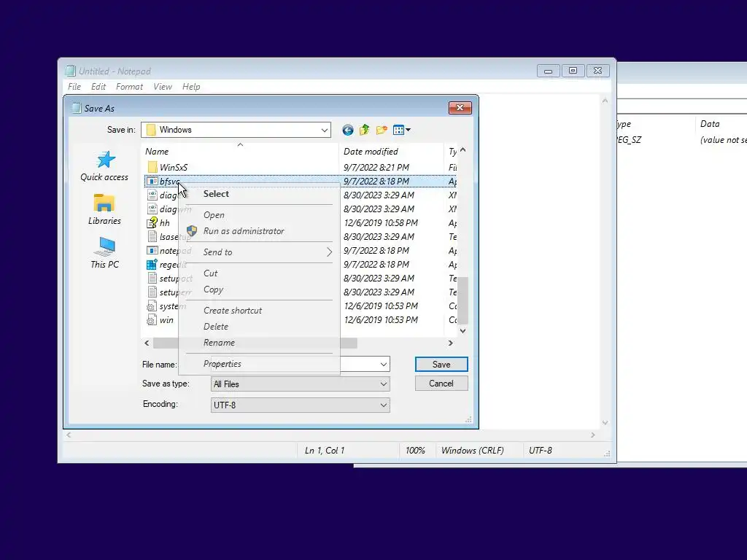This screenshot has height=560, width=747.
Task: Open This PC in the places bar
Action: (x=104, y=253)
